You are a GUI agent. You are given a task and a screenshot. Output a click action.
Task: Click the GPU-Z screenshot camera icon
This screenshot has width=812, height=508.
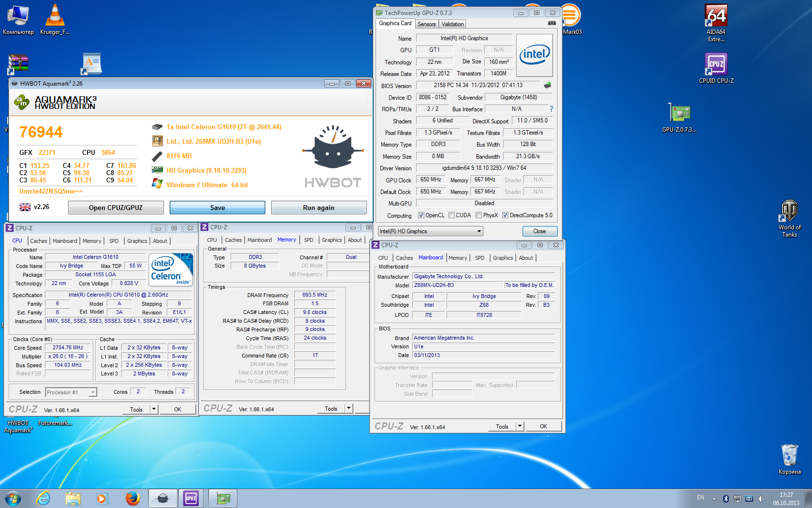[551, 23]
